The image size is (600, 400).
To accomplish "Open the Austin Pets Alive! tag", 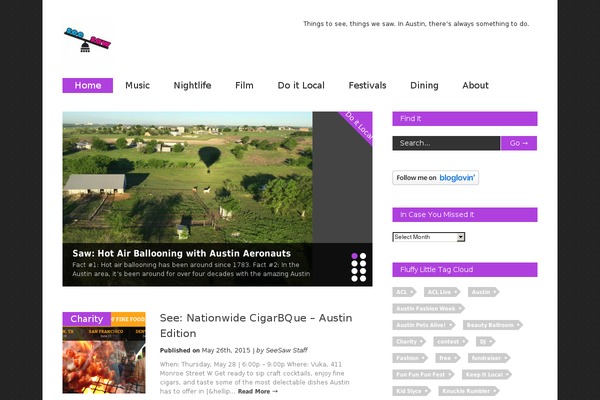I will [x=424, y=325].
